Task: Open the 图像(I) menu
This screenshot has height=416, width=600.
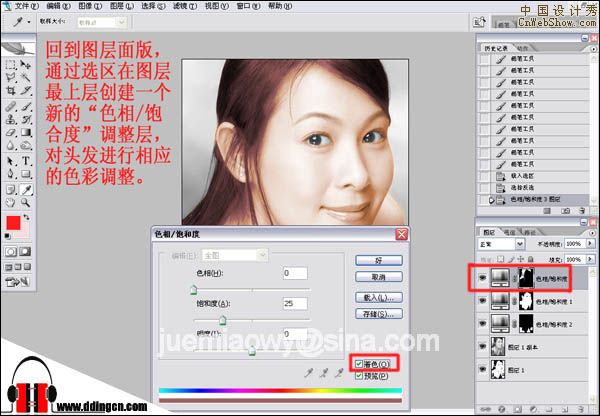Action: 90,6
